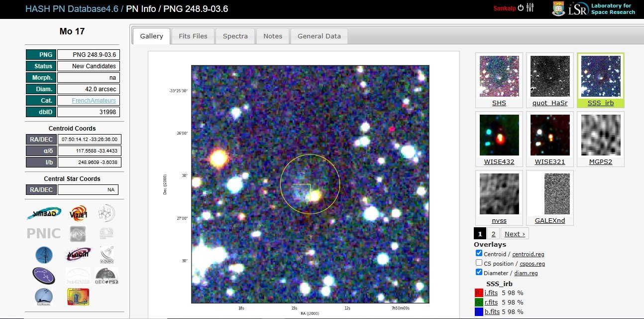
Task: Open the DECaPS2 survey icon
Action: (107, 275)
